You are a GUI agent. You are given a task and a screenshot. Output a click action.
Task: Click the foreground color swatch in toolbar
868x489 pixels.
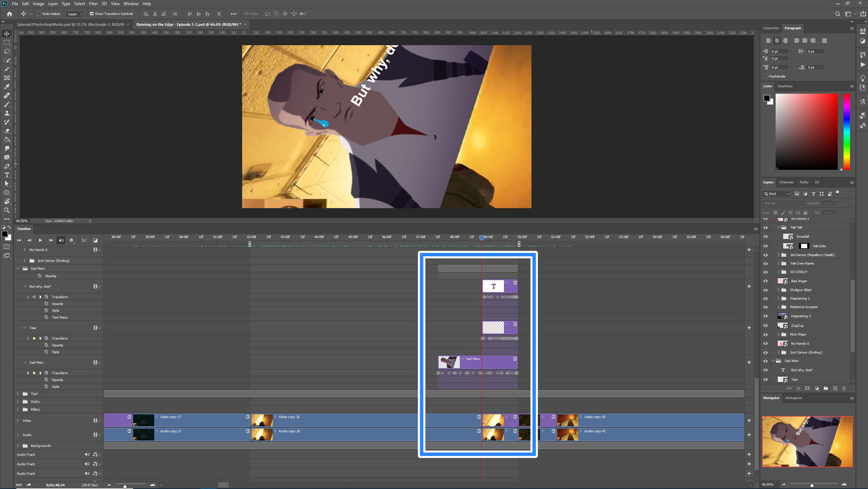pyautogui.click(x=4, y=234)
